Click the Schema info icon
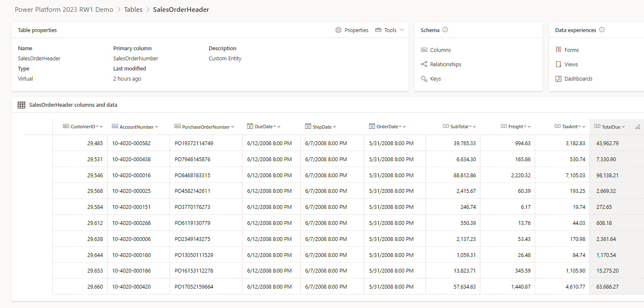The height and width of the screenshot is (308, 644). pyautogui.click(x=445, y=30)
